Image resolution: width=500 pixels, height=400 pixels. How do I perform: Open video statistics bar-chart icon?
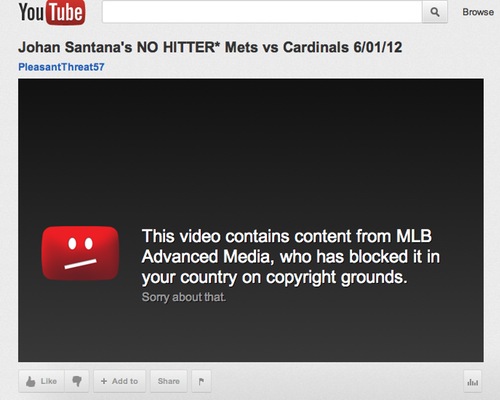coord(472,381)
